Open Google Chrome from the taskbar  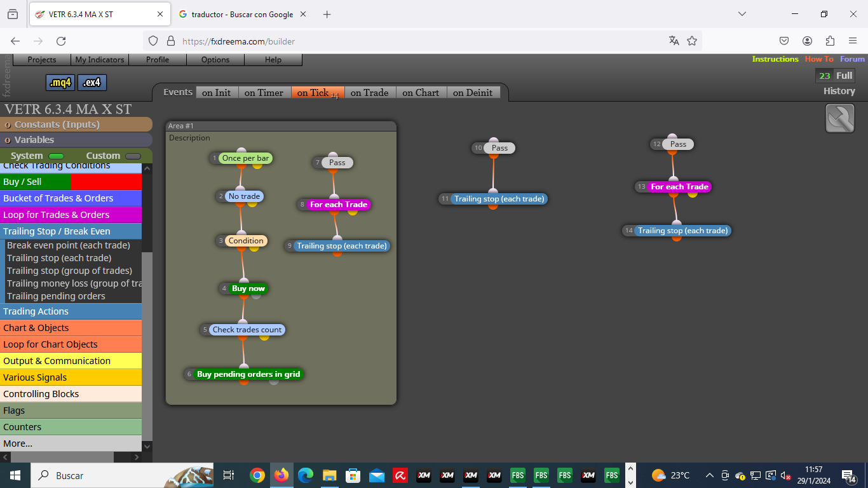coord(257,475)
